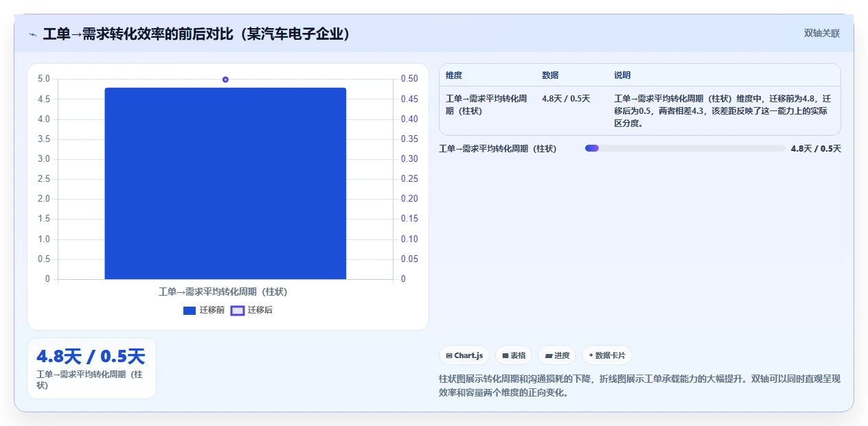This screenshot has height=426, width=868.
Task: Click the icon on the 表格 chip
Action: 505,356
